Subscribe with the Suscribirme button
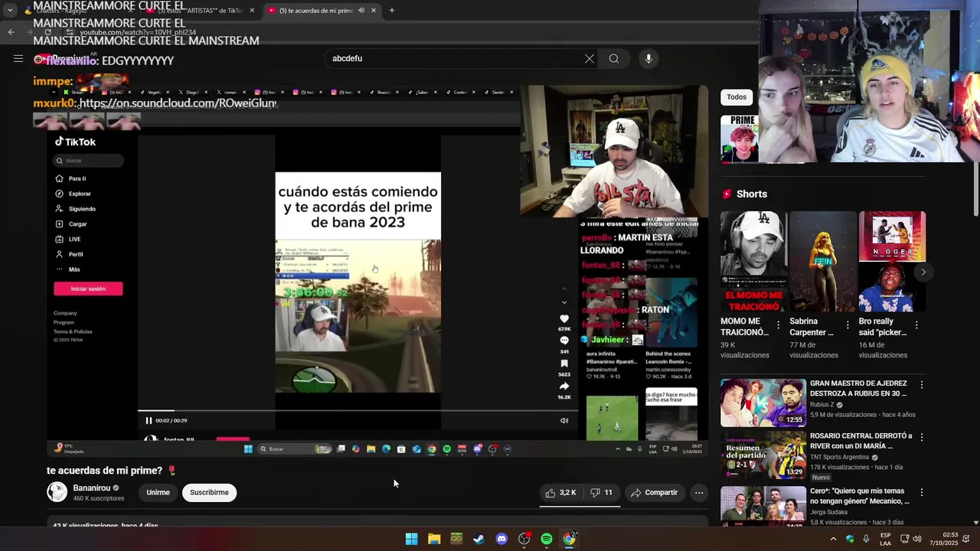 pyautogui.click(x=209, y=493)
